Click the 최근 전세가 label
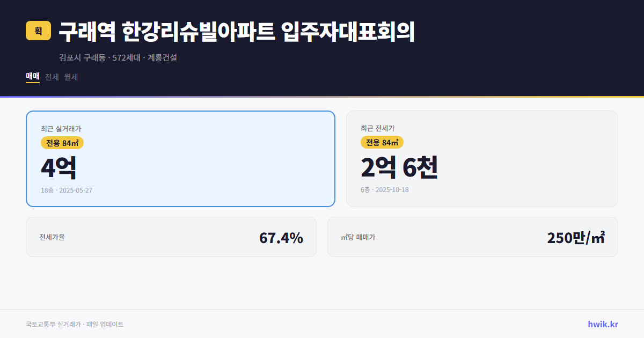This screenshot has width=644, height=338. pos(378,129)
